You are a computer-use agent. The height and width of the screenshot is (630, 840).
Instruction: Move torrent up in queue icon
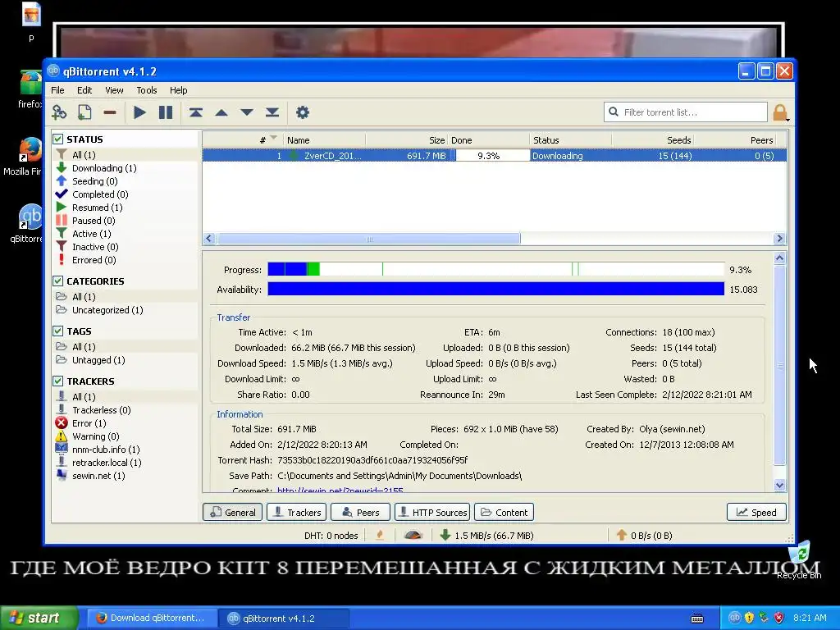coord(221,112)
